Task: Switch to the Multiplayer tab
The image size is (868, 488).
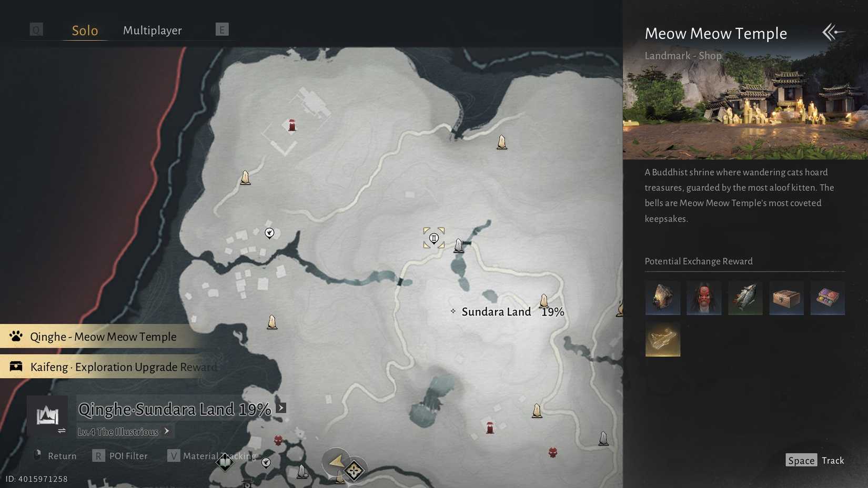Action: click(153, 30)
